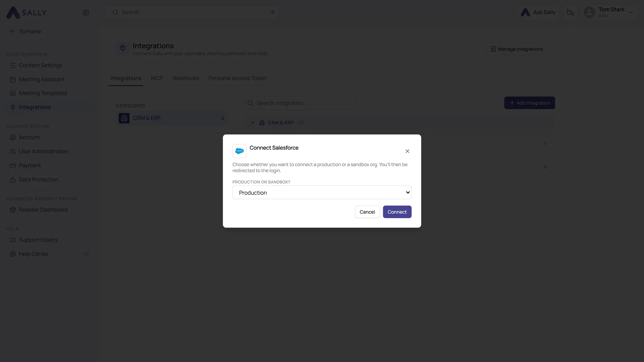Click the building icon in CRM & ERP group header

point(262,123)
